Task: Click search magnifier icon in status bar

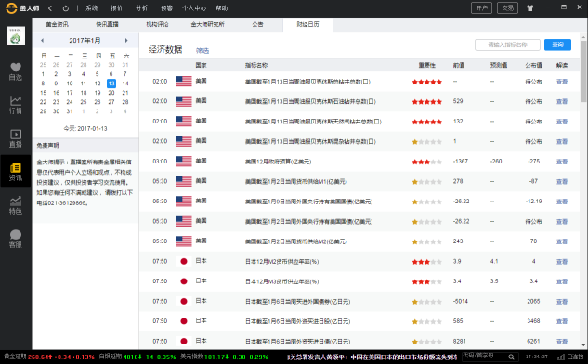Action: tap(511, 357)
